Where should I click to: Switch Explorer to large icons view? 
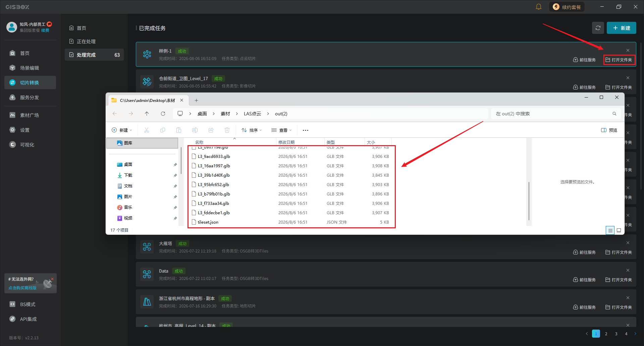[619, 230]
